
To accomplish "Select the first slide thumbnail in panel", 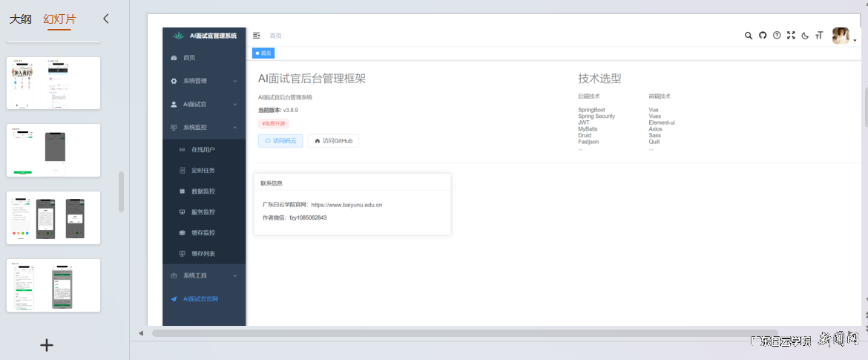I will click(x=53, y=83).
